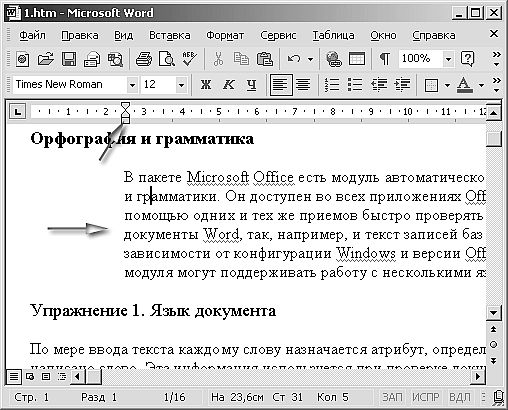
Task: Toggle ЗАП macro recording indicator
Action: [392, 397]
